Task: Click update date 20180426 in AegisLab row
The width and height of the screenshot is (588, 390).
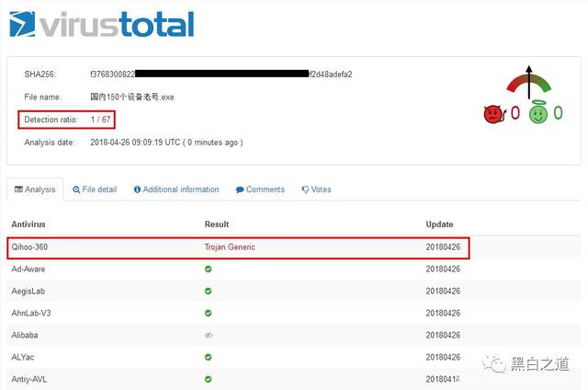Action: pos(443,292)
